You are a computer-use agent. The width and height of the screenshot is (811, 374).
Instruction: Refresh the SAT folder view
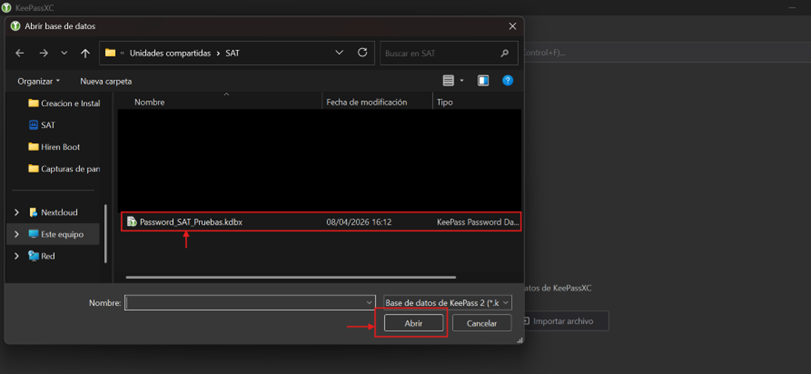pyautogui.click(x=363, y=53)
